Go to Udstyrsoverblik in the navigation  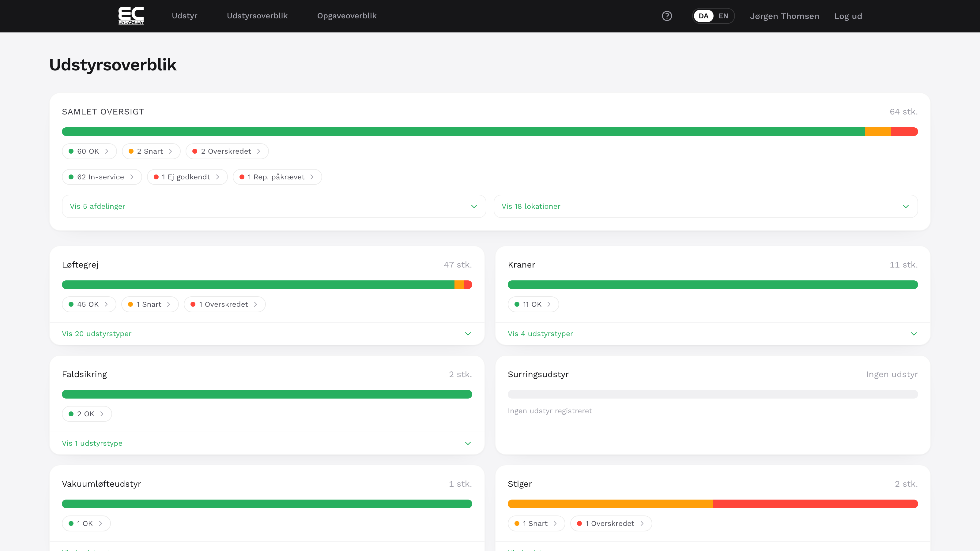click(257, 16)
